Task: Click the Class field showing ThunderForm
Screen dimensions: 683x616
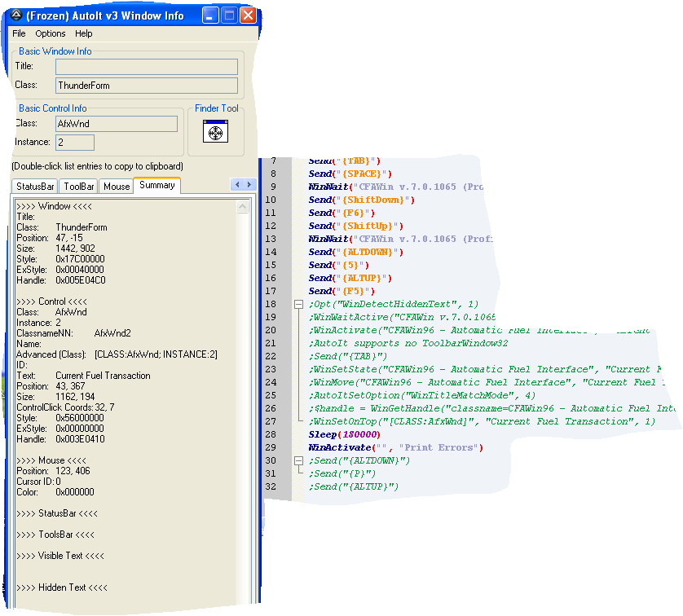Action: click(147, 86)
